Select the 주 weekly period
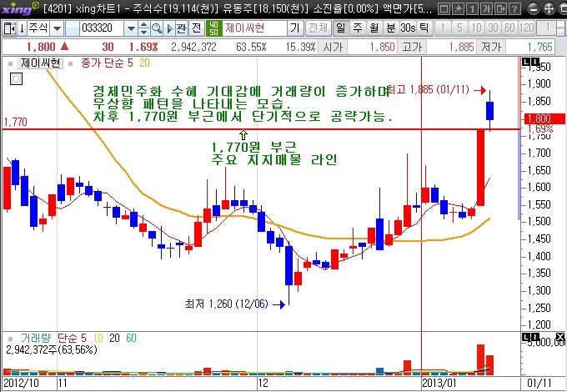The height and width of the screenshot is (392, 567). click(x=358, y=28)
